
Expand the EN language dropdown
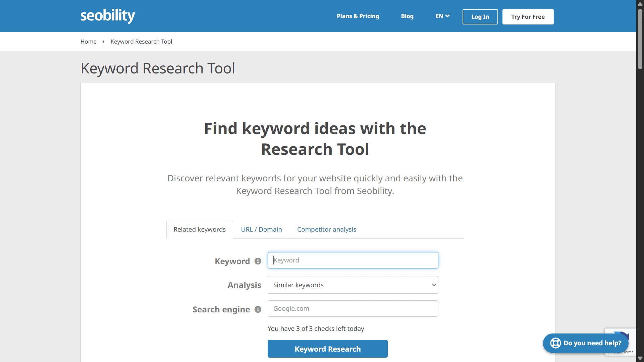tap(442, 16)
